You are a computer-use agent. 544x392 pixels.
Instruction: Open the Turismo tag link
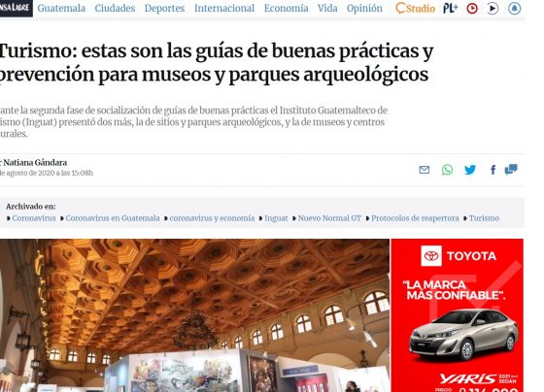pos(484,218)
